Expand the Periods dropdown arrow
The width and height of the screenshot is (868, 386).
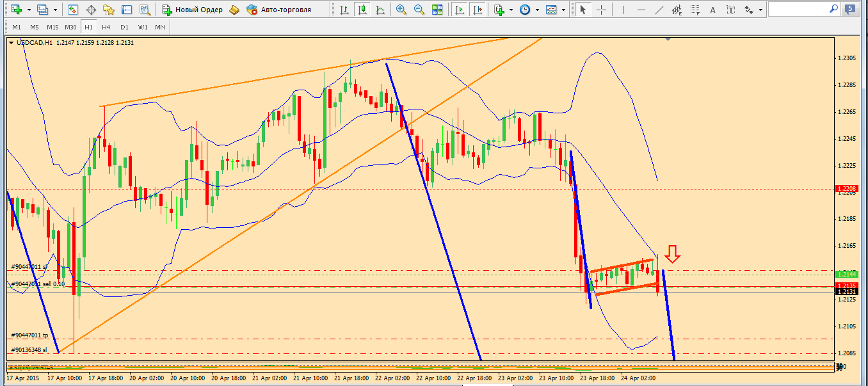(537, 10)
